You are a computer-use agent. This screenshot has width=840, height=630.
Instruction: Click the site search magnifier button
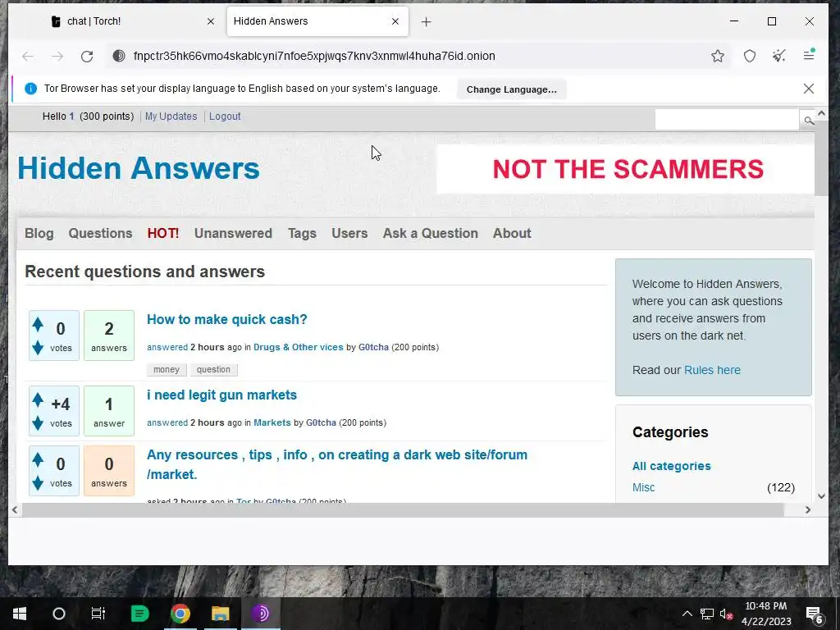click(808, 121)
